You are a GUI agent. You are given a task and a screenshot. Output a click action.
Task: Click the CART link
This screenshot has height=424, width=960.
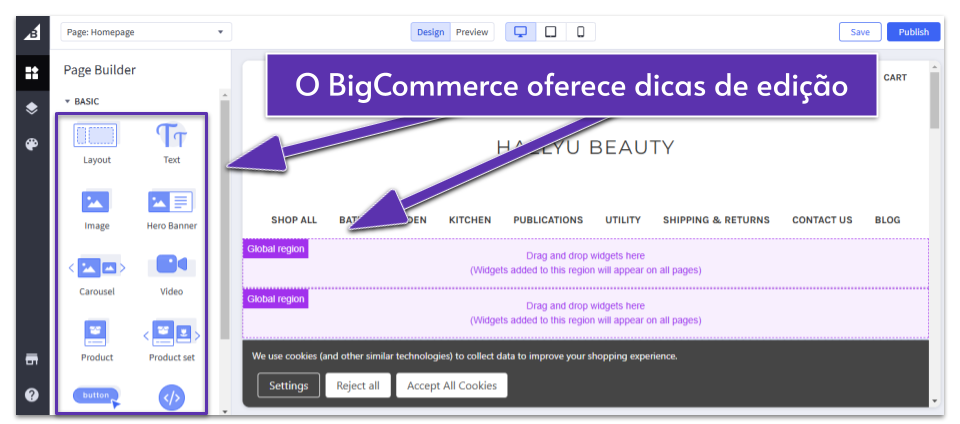coord(895,78)
